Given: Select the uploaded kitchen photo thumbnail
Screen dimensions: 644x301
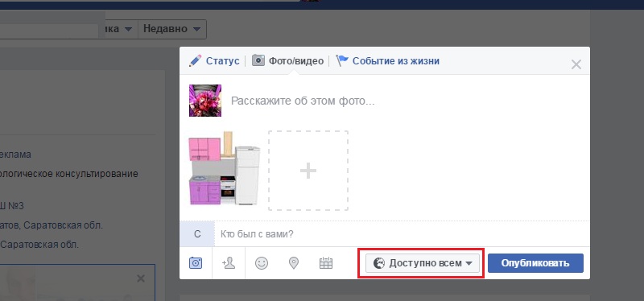Looking at the screenshot, I should click(x=225, y=168).
